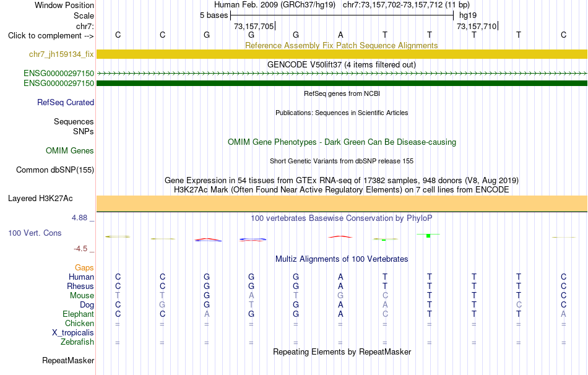Click the Multiz Alignments of 100 Vertebrates title
Image resolution: width=588 pixels, height=375 pixels.
342,259
